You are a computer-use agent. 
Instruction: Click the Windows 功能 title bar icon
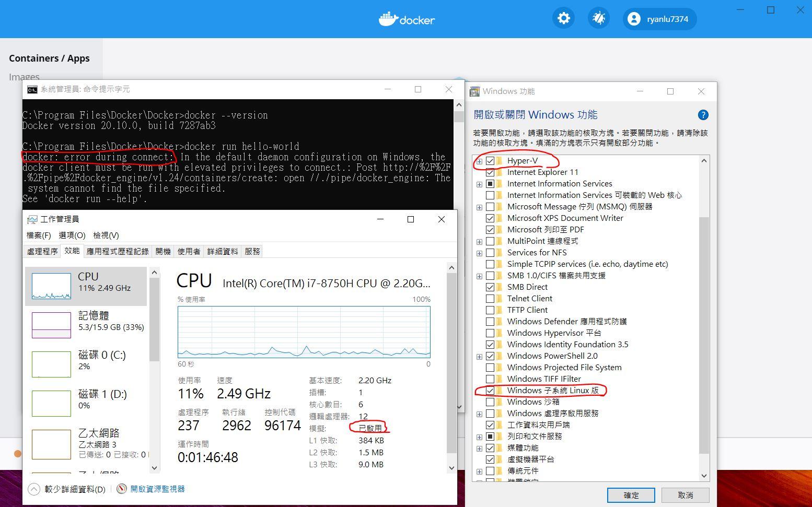474,91
